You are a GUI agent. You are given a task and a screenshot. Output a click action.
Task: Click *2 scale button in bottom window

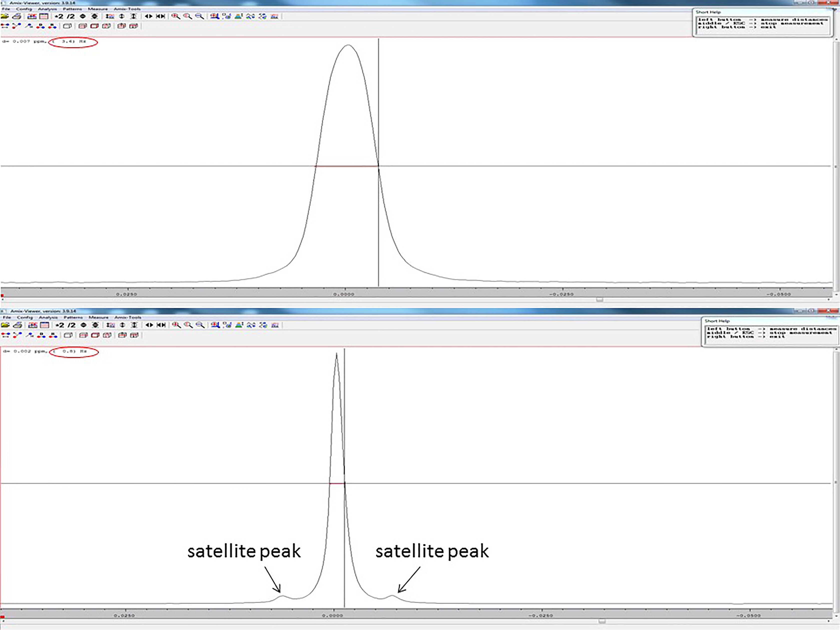pyautogui.click(x=60, y=325)
